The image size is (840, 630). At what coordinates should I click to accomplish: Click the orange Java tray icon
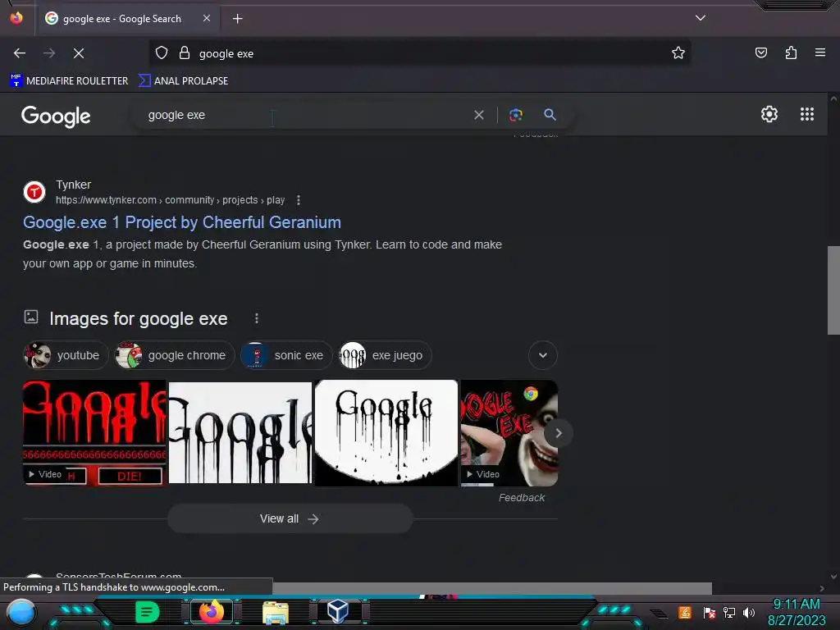[x=685, y=612]
